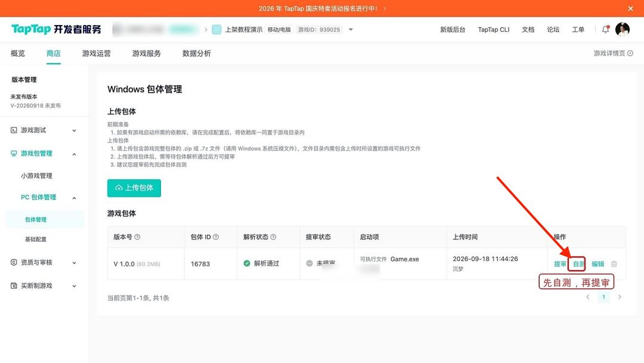Open 游戏详情页 link
The image size is (644, 363).
(613, 54)
